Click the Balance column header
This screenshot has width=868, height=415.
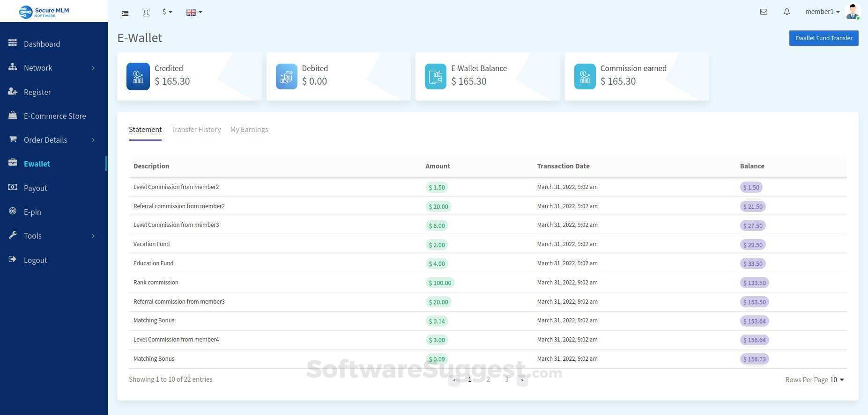click(752, 166)
